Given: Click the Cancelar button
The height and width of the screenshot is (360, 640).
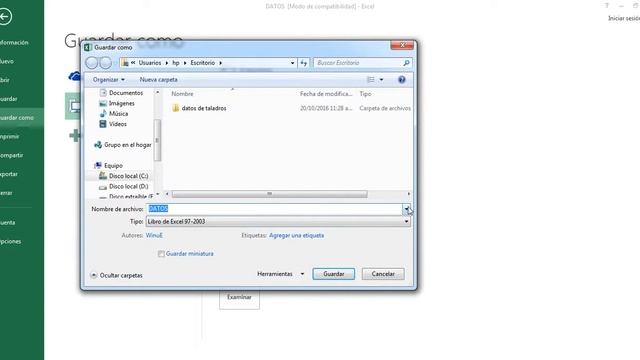Looking at the screenshot, I should coord(383,274).
